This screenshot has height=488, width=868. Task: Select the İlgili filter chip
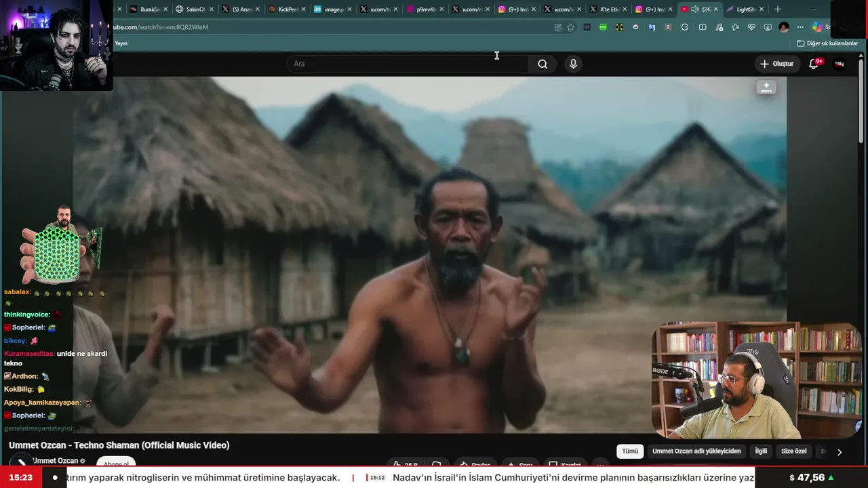click(x=761, y=451)
